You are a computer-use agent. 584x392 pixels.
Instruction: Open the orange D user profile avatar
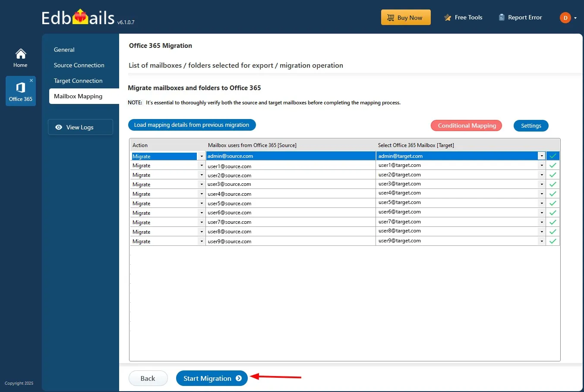[565, 18]
